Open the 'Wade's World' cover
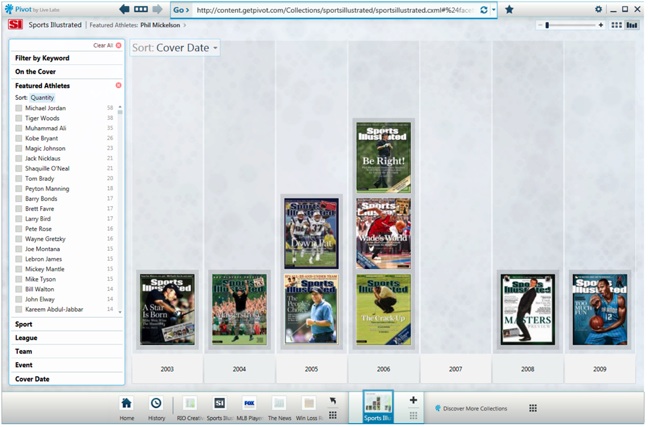The width and height of the screenshot is (648, 427). coord(384,234)
